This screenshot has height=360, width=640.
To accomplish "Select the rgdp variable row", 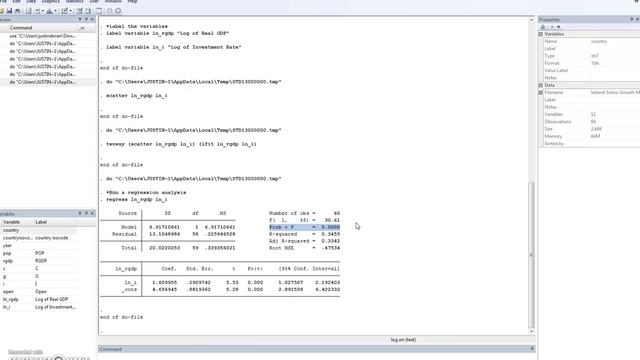I will 38,261.
